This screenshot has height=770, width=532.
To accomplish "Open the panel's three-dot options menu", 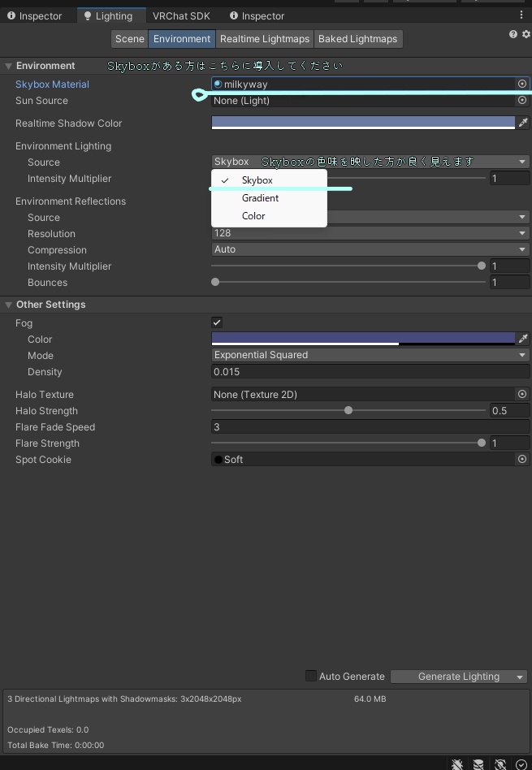I will 521,15.
